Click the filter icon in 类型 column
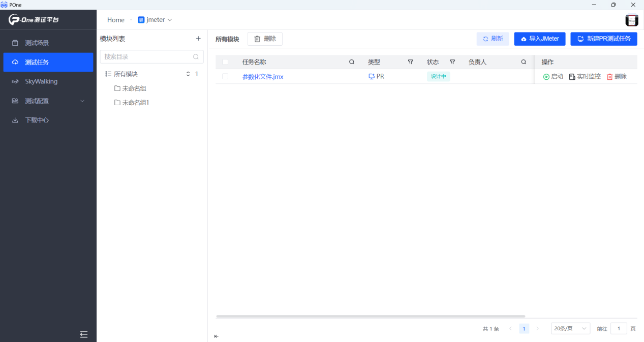644x342 pixels. tap(411, 62)
